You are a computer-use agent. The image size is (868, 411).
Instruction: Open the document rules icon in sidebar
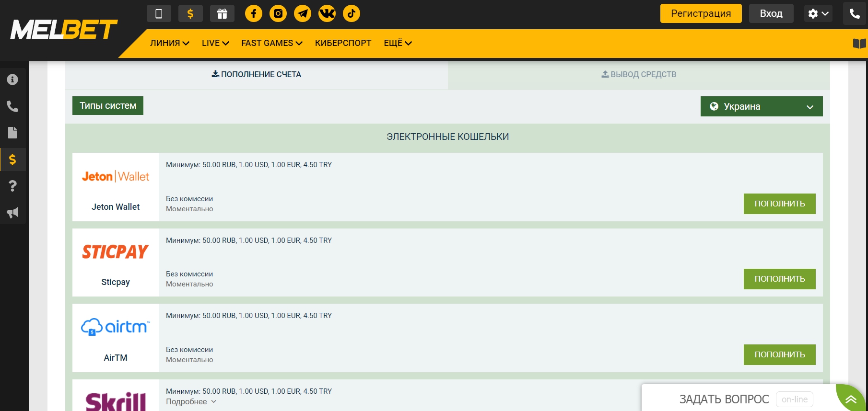pos(12,133)
